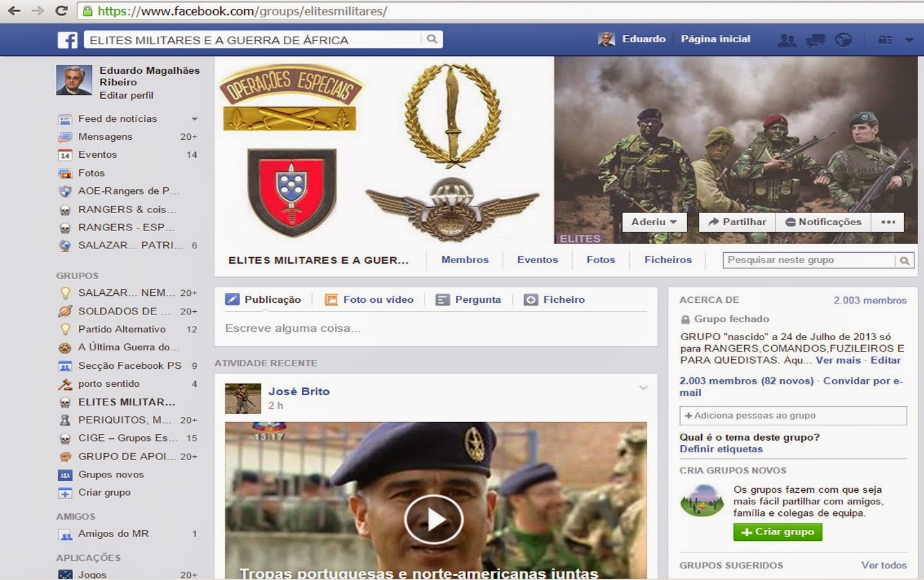Click the Partilhar button

pyautogui.click(x=737, y=222)
